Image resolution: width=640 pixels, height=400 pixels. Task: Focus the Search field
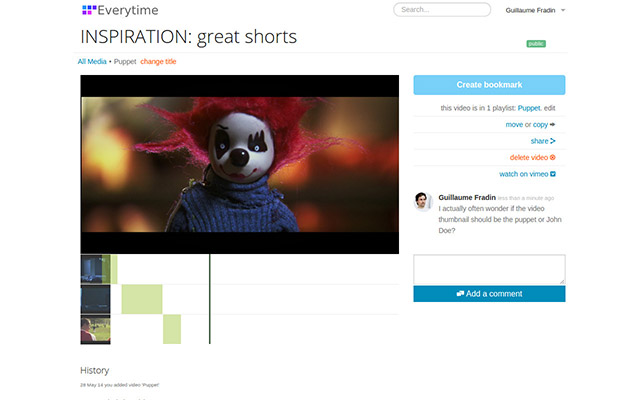[442, 10]
